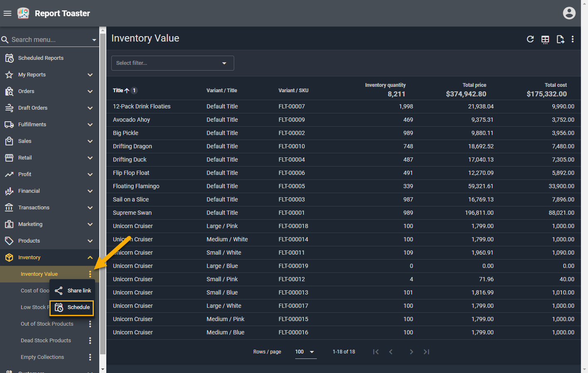Sort by the Title column header
The width and height of the screenshot is (588, 373).
[118, 91]
